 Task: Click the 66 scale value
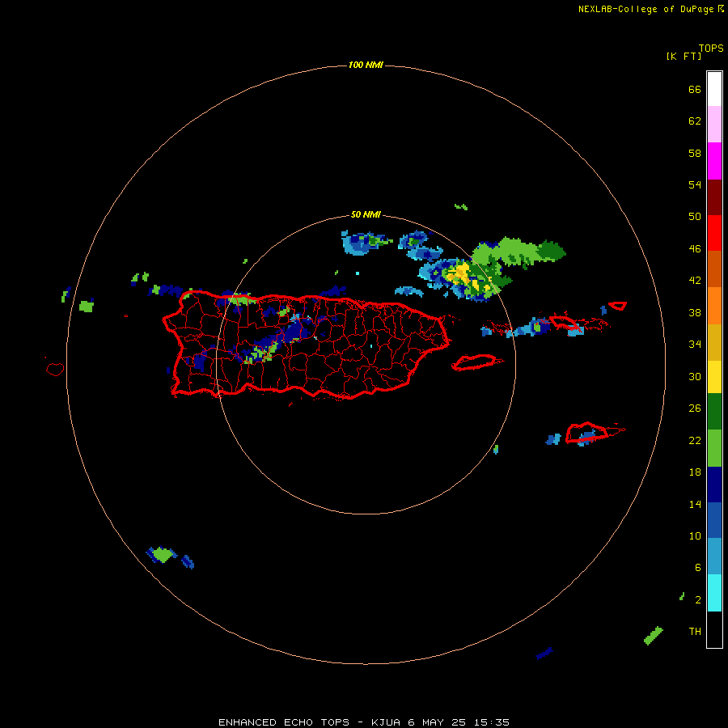point(695,90)
